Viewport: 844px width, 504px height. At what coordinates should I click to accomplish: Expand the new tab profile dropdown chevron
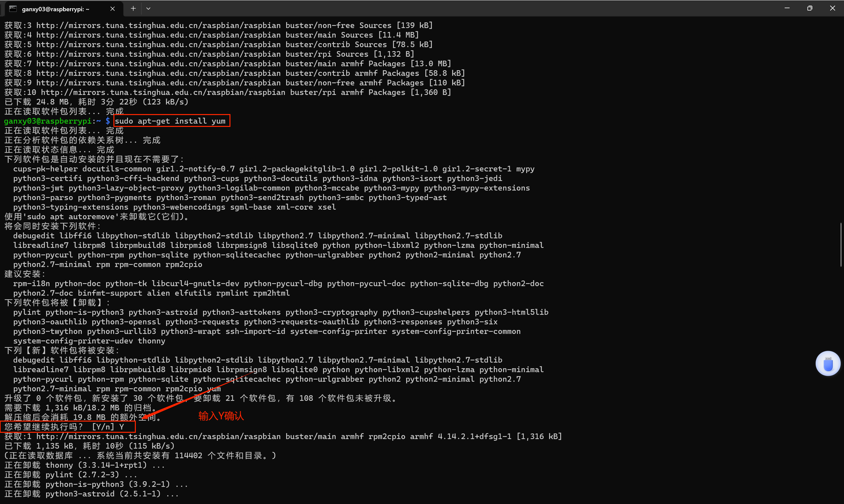[x=148, y=9]
